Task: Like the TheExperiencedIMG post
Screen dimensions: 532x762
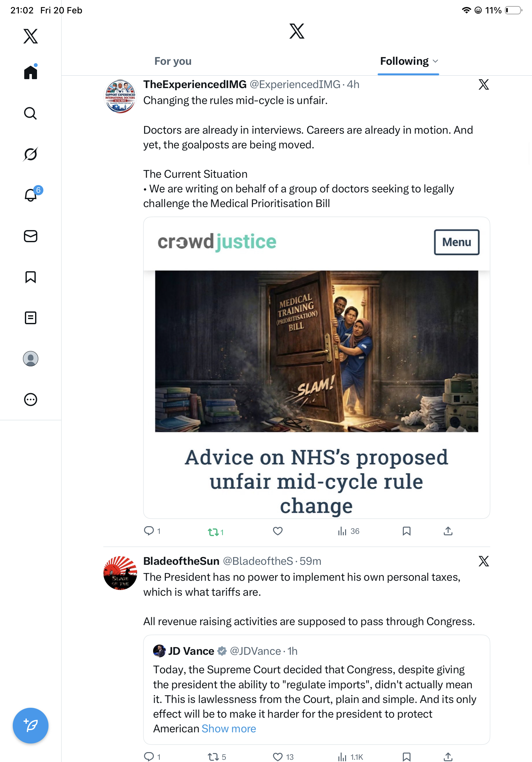Action: pyautogui.click(x=277, y=531)
